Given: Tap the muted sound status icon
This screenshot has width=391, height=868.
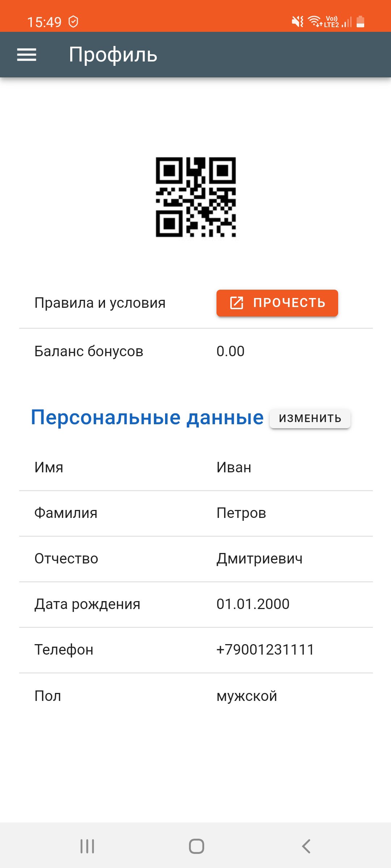Looking at the screenshot, I should [298, 22].
